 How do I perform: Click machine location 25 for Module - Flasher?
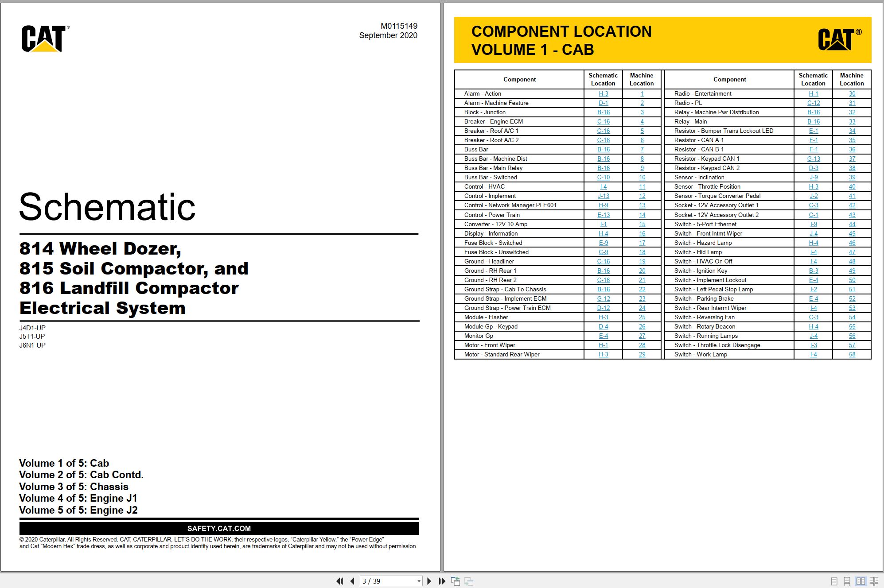point(642,317)
